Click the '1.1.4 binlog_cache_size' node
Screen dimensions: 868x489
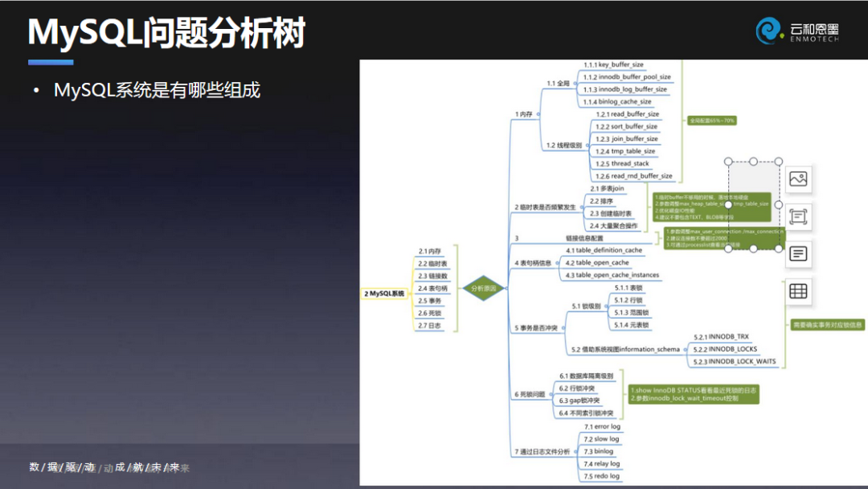tap(617, 102)
